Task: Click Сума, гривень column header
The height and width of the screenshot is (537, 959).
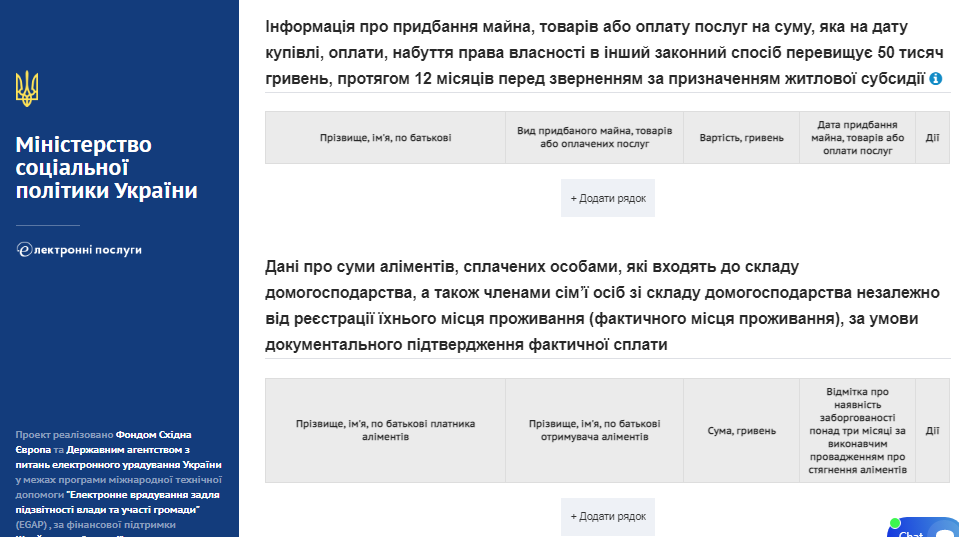Action: pos(741,431)
